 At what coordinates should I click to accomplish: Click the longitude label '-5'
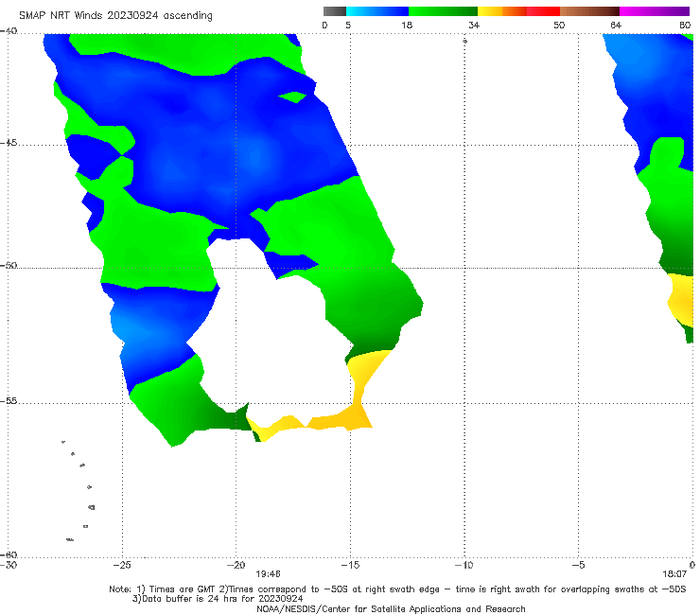[x=578, y=565]
